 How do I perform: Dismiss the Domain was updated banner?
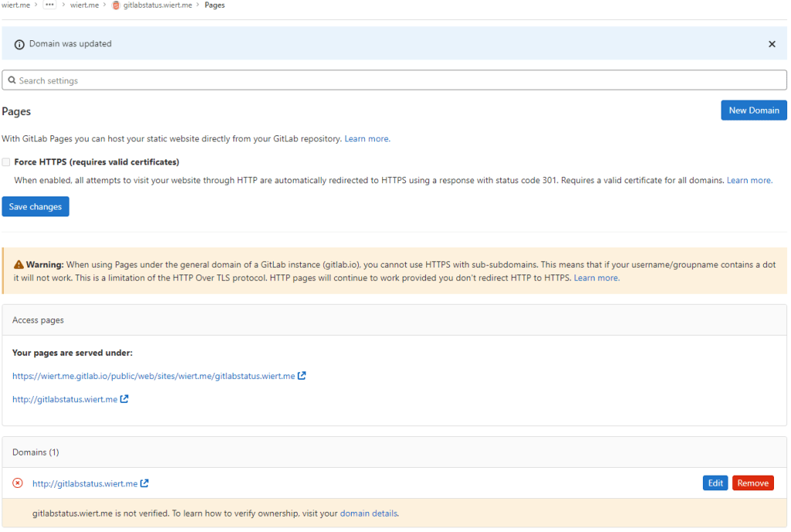click(x=771, y=43)
